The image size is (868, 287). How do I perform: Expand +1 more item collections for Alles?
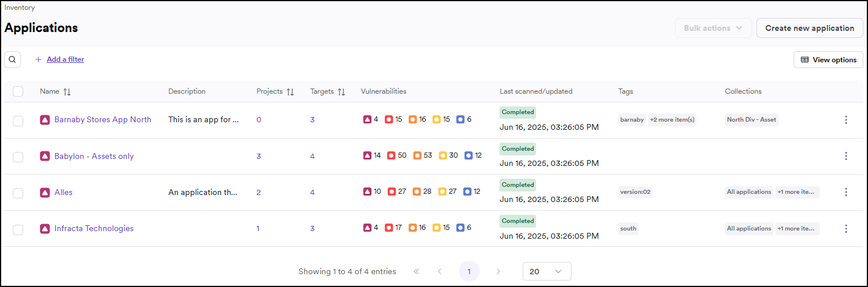coord(797,192)
